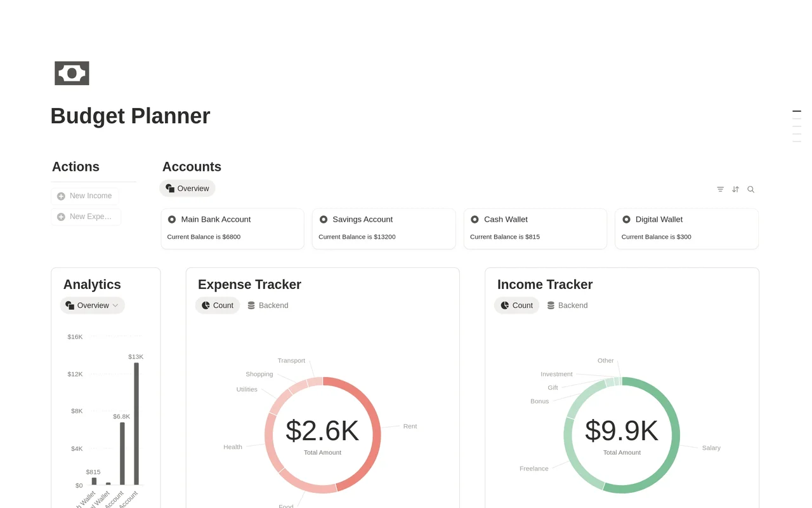812x508 pixels.
Task: Click the pie chart icon in Expense Tracker Count
Action: [206, 305]
